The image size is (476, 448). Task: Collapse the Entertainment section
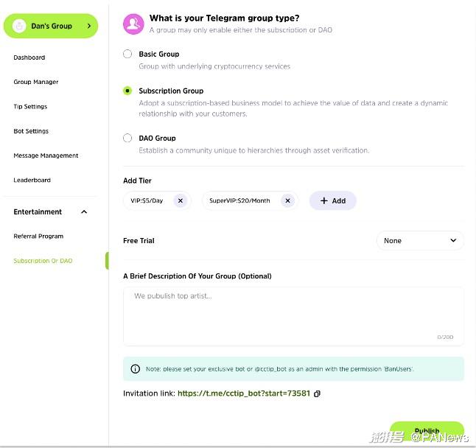click(84, 212)
